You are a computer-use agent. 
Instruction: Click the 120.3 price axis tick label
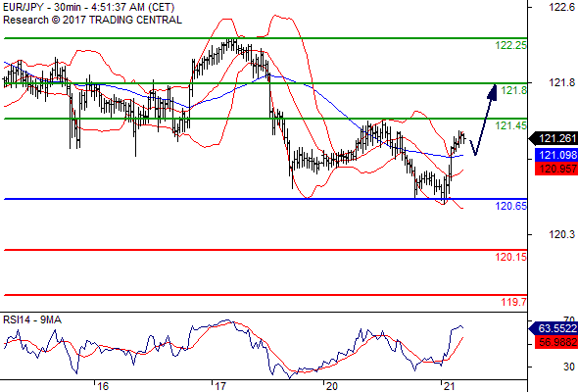(561, 234)
